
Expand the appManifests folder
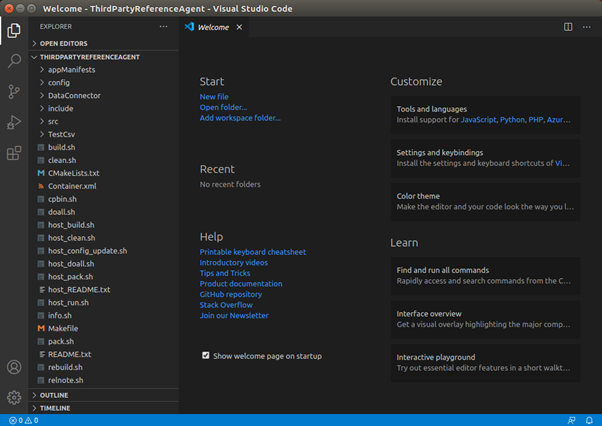coord(104,70)
